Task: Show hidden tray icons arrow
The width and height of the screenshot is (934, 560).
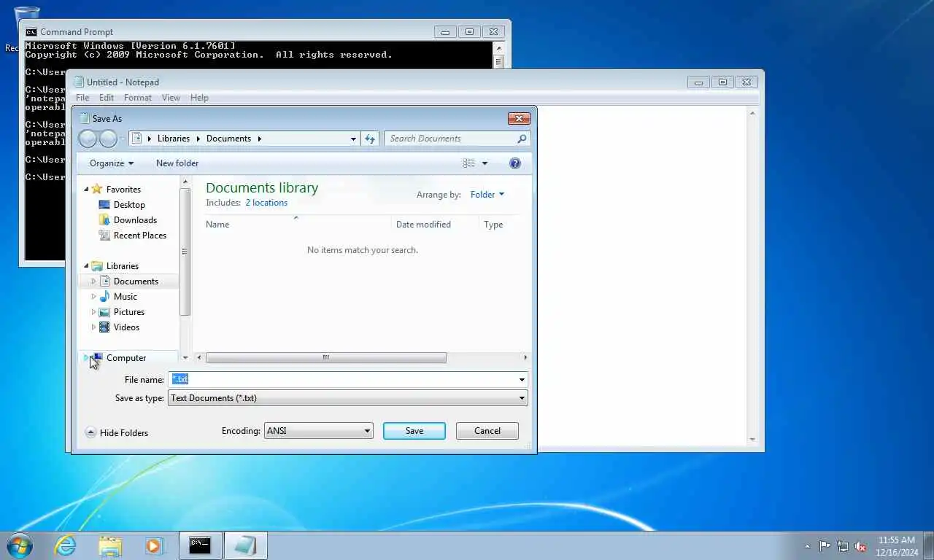Action: (x=807, y=545)
